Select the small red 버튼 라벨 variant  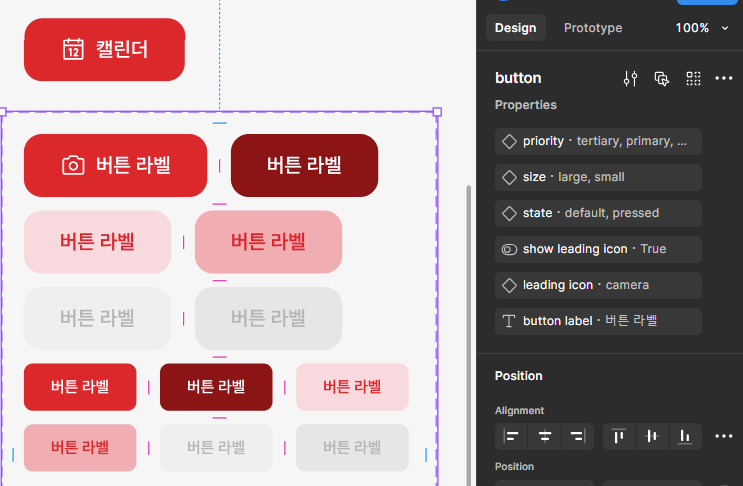click(x=80, y=387)
